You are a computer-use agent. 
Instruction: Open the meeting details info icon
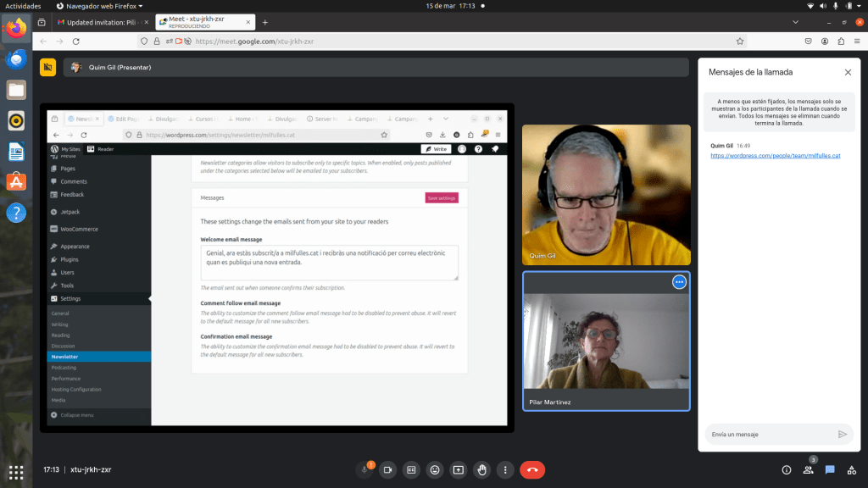tap(786, 469)
